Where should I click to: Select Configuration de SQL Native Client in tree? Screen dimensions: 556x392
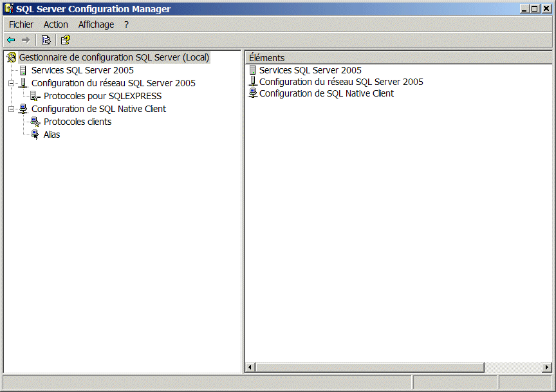(98, 109)
